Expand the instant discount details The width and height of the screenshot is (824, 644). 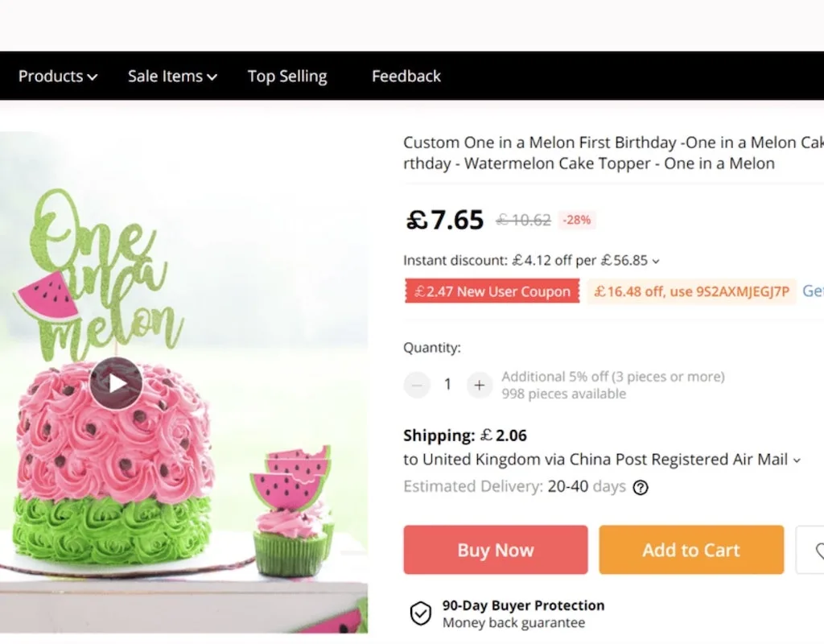click(x=656, y=261)
